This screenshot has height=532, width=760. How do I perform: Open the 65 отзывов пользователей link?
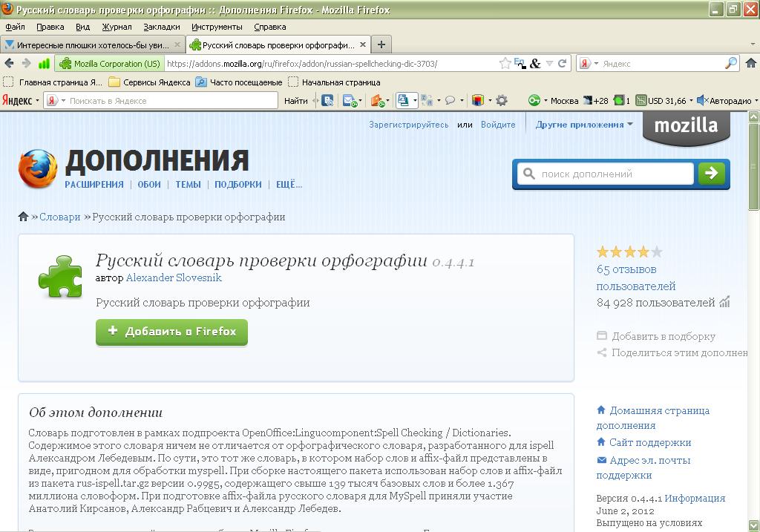point(636,278)
